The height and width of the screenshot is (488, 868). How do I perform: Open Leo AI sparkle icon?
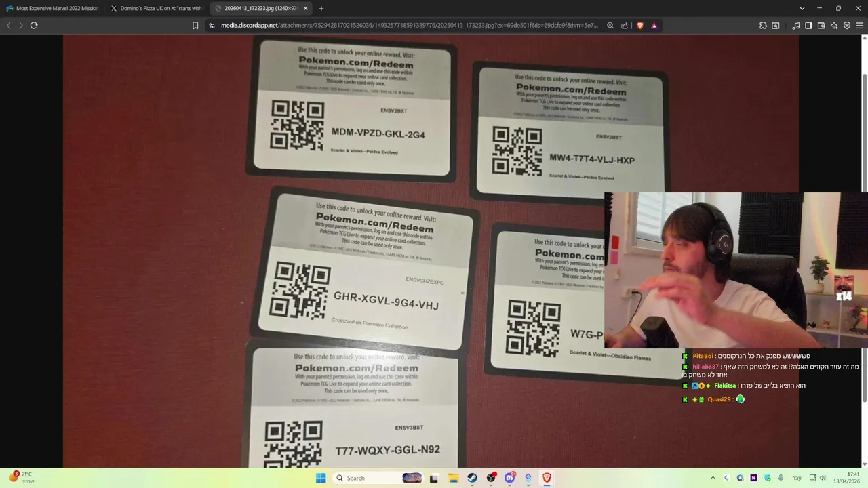834,25
